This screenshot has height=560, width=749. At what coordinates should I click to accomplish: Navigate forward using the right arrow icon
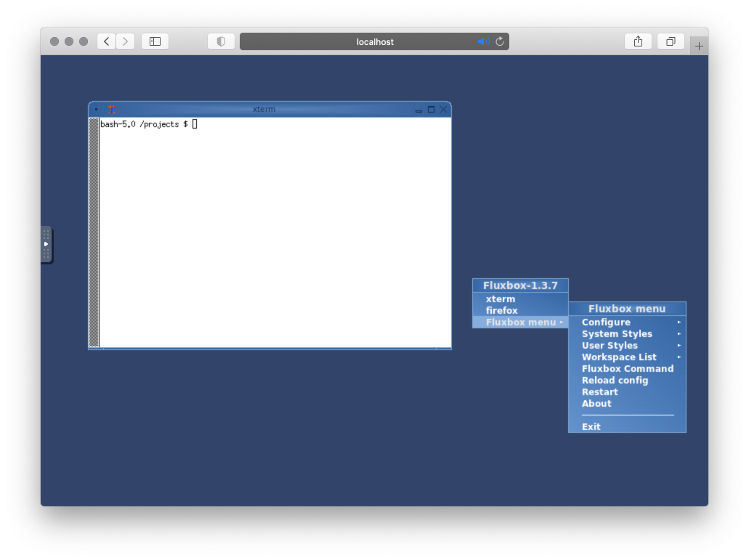(x=125, y=41)
